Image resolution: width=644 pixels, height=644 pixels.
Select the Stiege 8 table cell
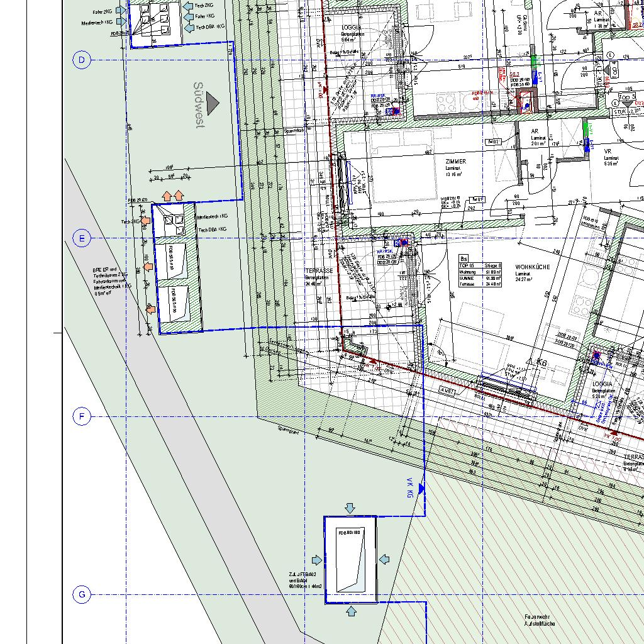pyautogui.click(x=492, y=266)
